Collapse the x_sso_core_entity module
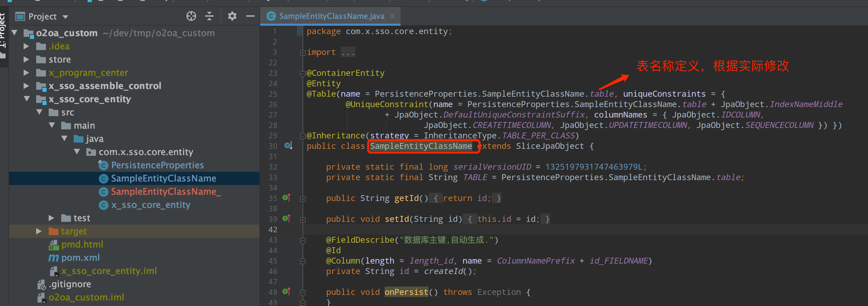 27,99
